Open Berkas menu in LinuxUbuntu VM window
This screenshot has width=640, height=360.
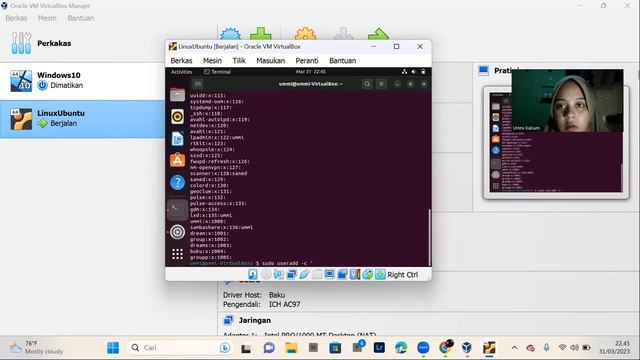coord(181,60)
